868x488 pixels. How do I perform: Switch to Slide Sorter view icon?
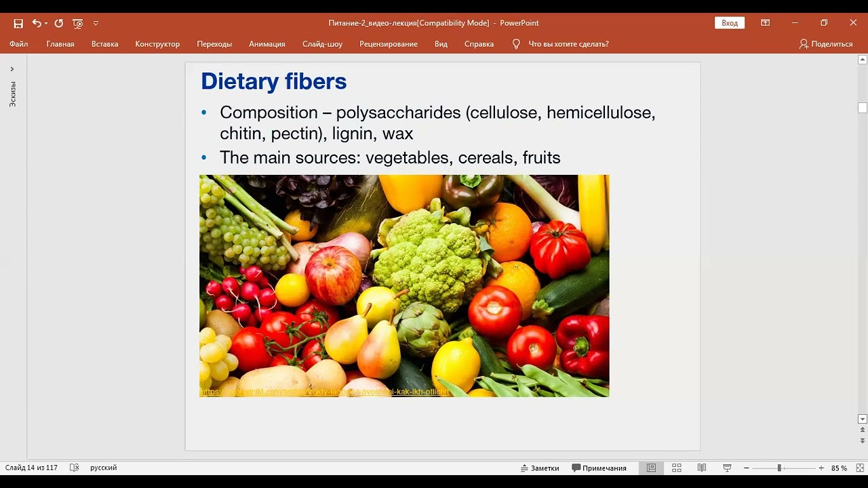pos(677,468)
